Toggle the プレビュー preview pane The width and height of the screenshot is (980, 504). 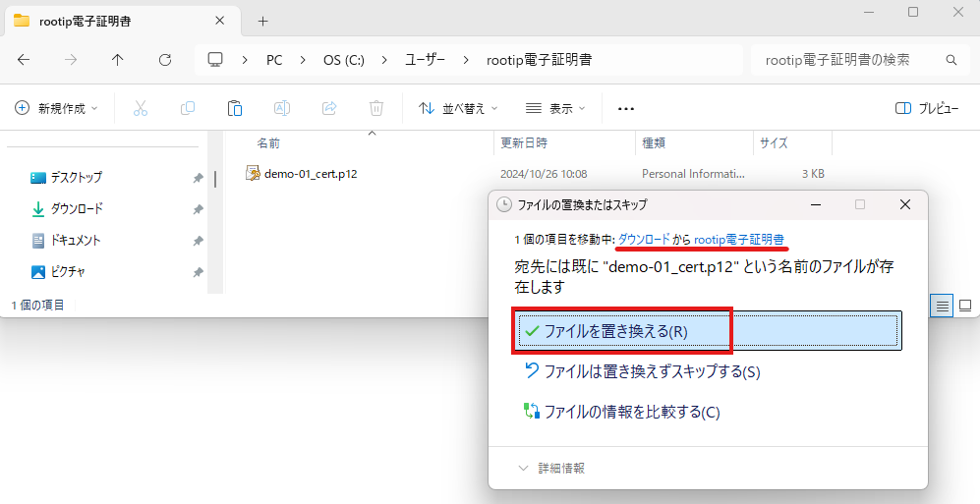(x=926, y=108)
